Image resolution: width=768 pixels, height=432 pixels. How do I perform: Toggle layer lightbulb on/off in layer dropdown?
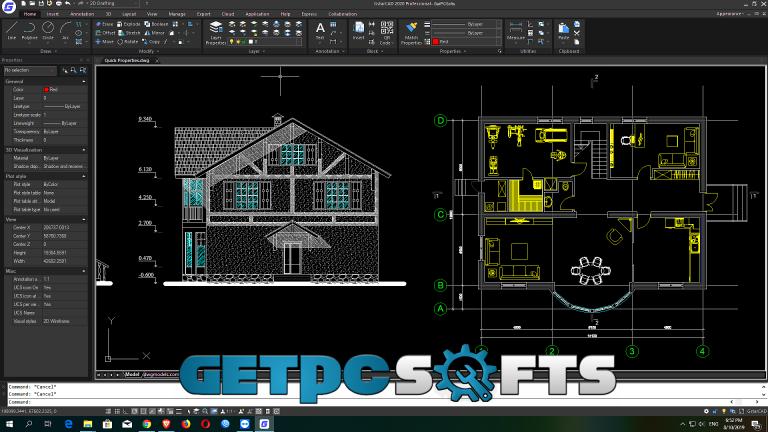(231, 42)
